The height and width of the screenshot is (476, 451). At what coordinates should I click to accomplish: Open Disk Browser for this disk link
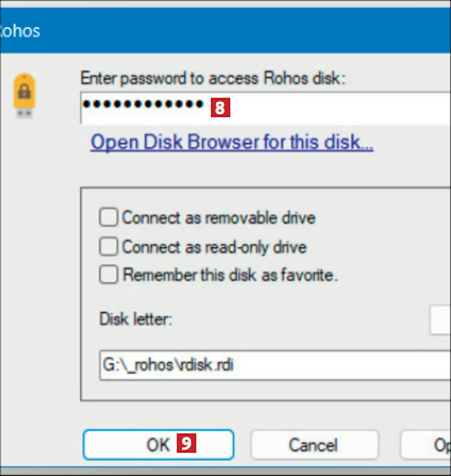232,142
